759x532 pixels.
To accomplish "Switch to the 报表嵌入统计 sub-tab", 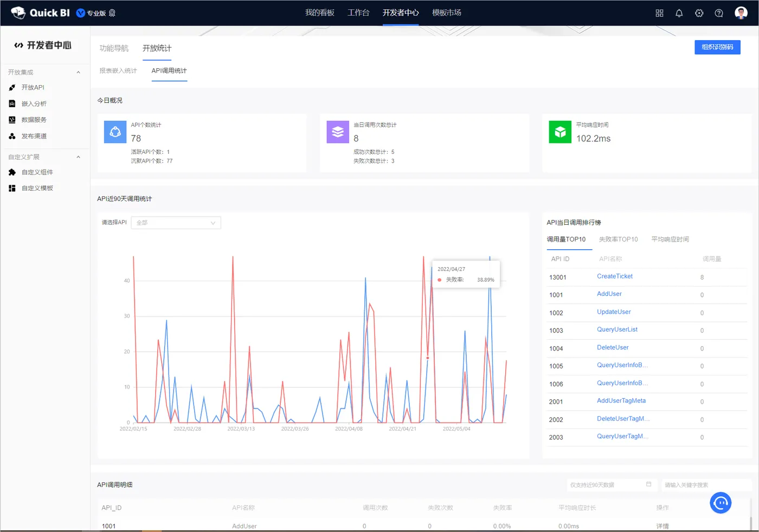I will click(118, 71).
